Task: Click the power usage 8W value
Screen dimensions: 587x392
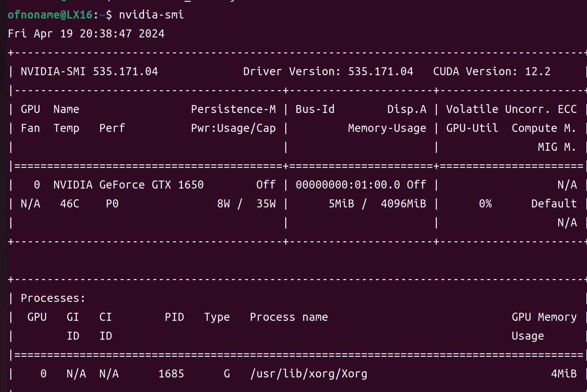Action: 223,204
